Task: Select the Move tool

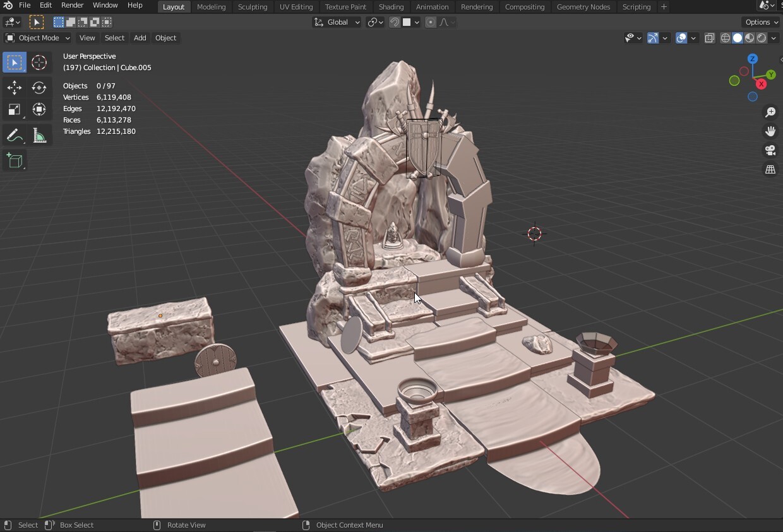Action: (14, 88)
